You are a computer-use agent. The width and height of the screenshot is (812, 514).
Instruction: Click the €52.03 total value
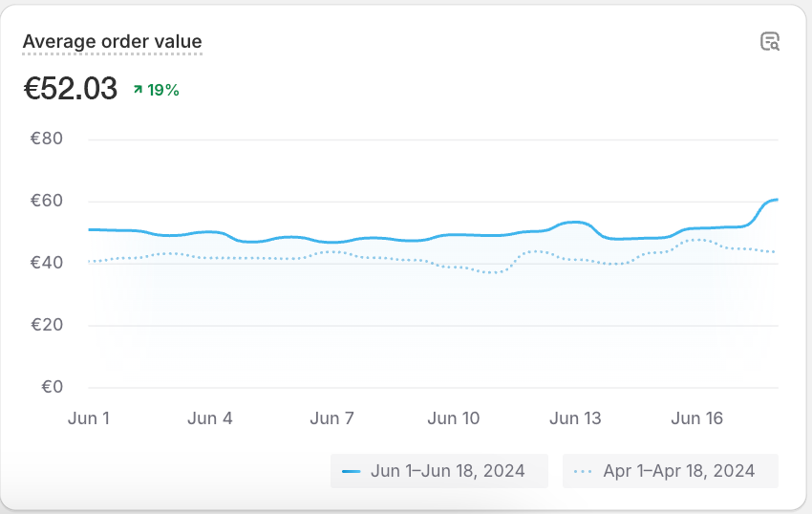pos(71,89)
